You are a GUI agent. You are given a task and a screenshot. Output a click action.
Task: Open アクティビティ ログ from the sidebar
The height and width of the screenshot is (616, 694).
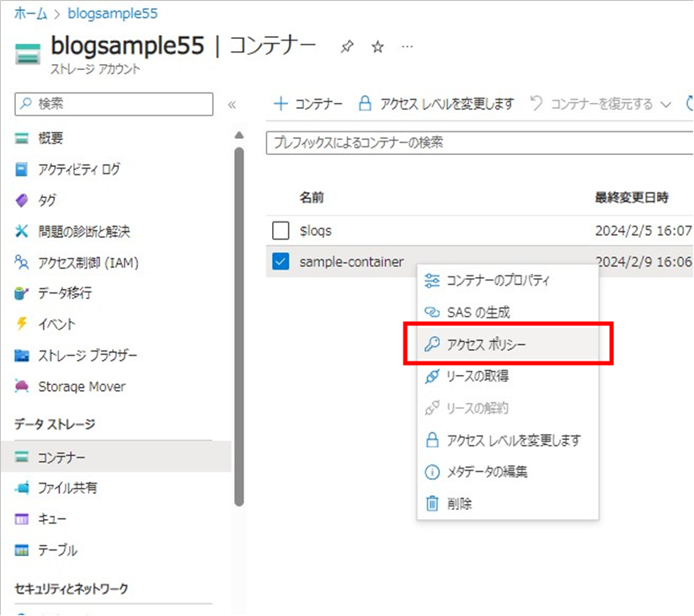tap(76, 169)
